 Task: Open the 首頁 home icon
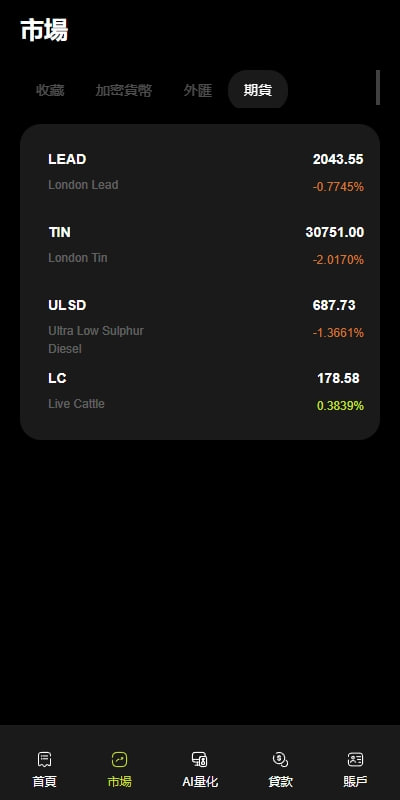click(x=44, y=760)
